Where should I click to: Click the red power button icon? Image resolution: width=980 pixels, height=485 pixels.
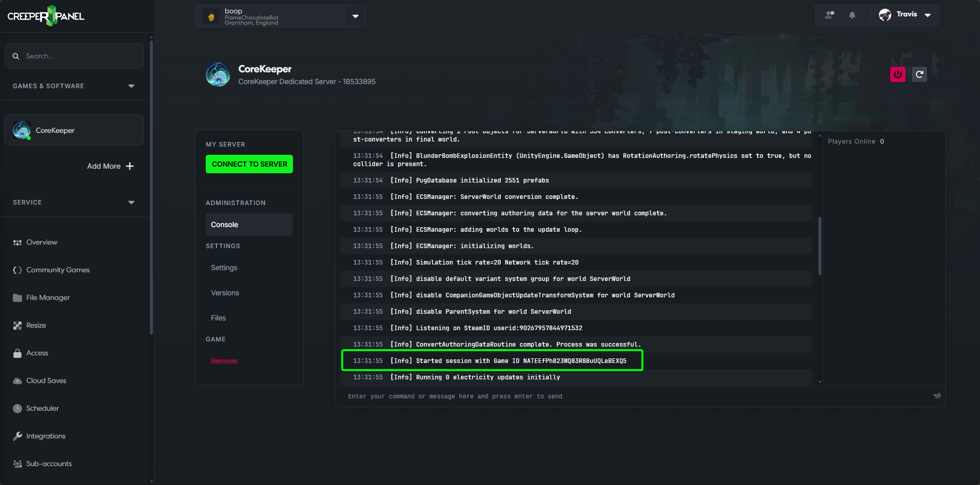click(898, 74)
